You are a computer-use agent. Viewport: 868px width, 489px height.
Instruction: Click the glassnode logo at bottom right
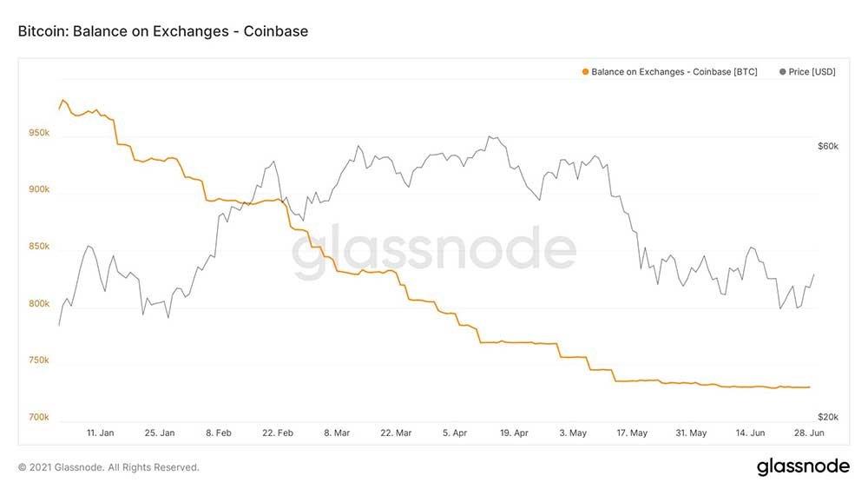[x=803, y=466]
